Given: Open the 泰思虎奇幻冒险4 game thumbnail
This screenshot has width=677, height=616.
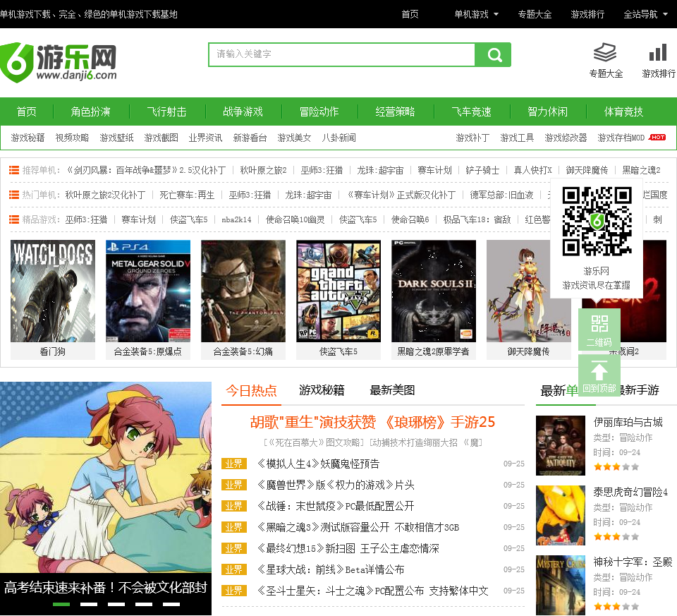Looking at the screenshot, I should 561,515.
